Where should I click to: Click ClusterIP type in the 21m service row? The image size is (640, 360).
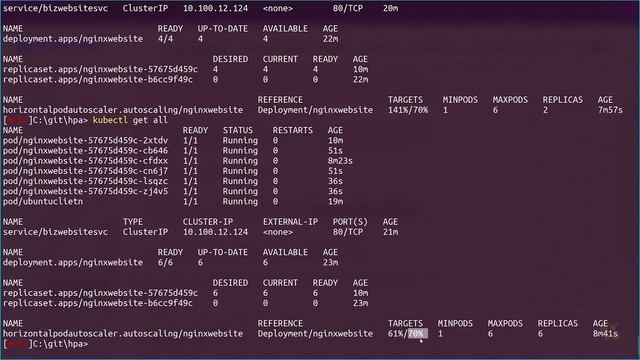click(x=145, y=232)
